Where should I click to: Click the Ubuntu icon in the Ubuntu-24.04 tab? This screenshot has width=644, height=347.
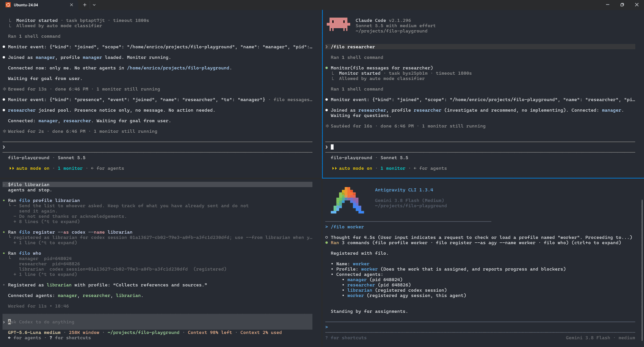tap(8, 5)
